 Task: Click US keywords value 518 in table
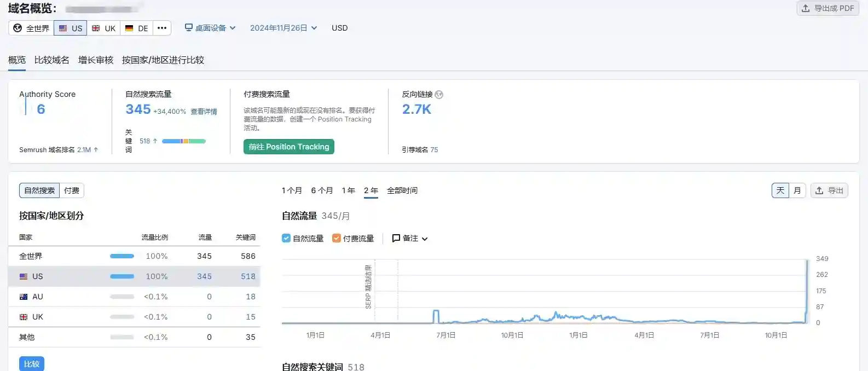248,276
